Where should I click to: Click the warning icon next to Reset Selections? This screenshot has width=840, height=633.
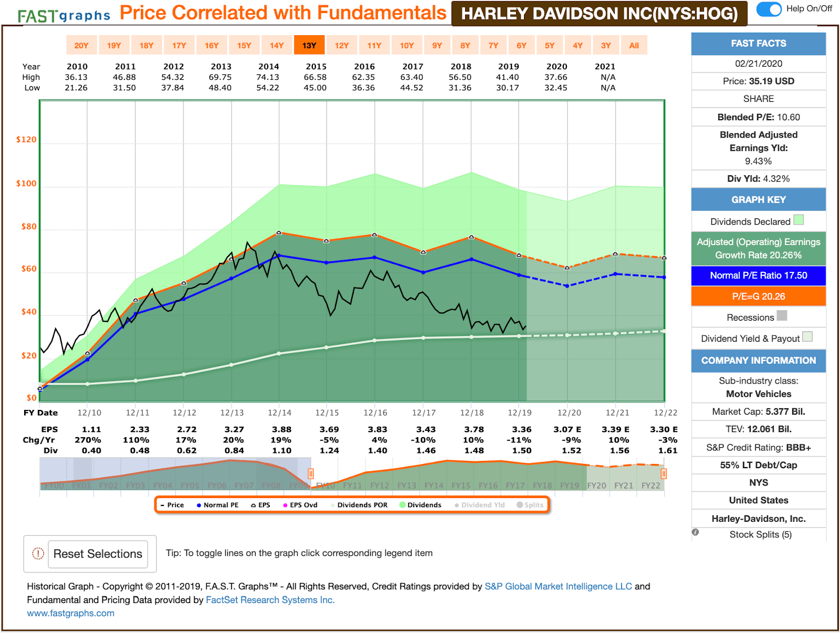click(x=38, y=554)
